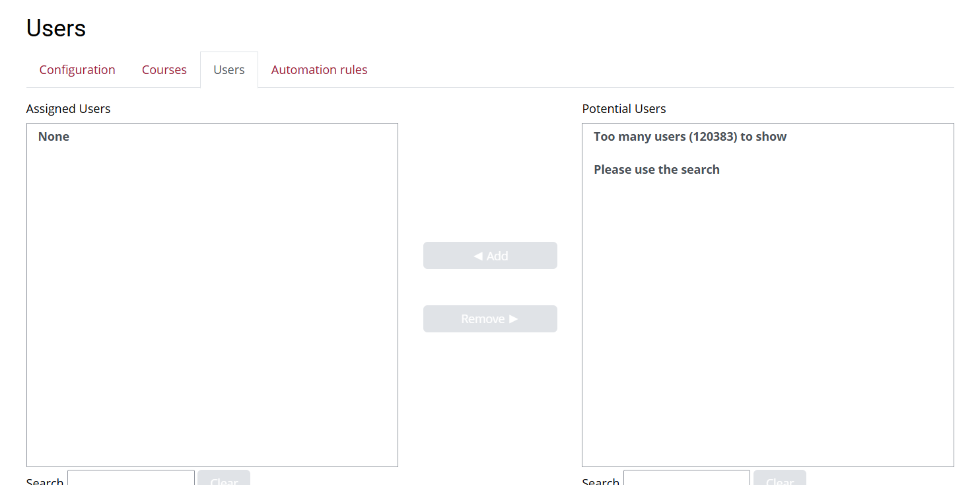Click the 'Please use the search' text
Viewport: 980px width, 485px height.
tap(656, 170)
